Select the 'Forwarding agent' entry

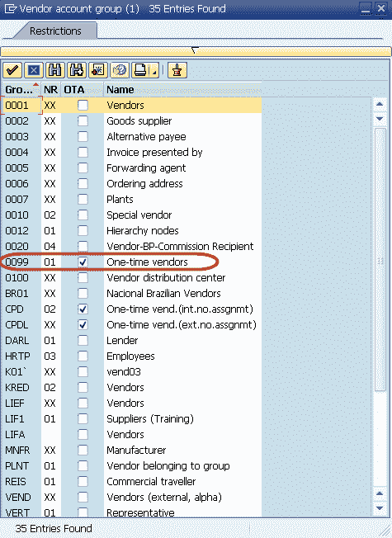point(146,168)
